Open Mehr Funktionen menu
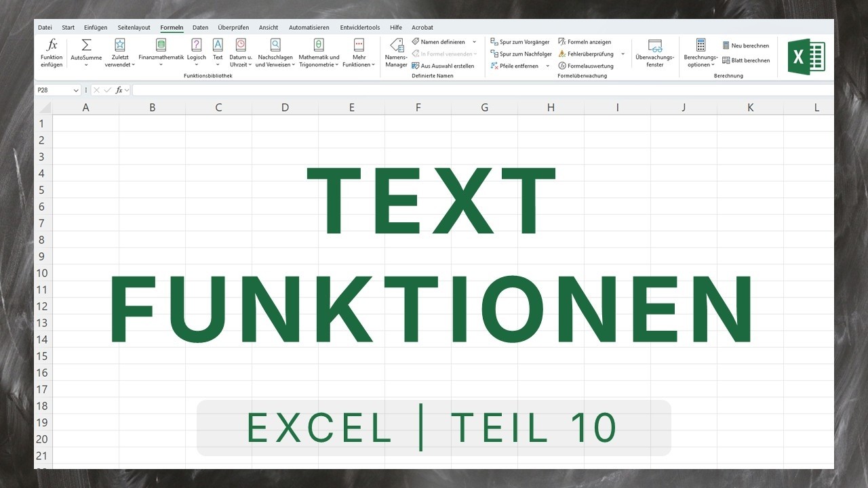 point(359,53)
